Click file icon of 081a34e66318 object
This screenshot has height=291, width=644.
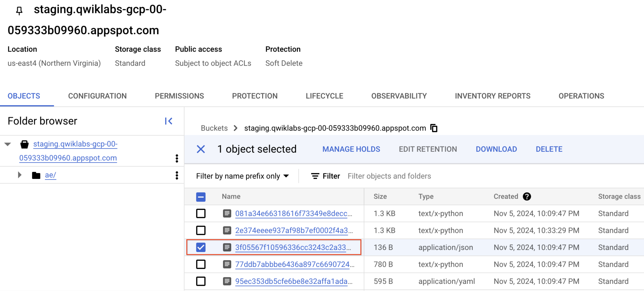click(227, 213)
